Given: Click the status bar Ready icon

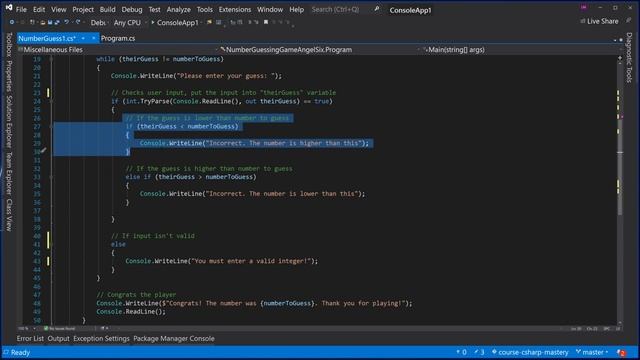Looking at the screenshot, I should [6, 352].
